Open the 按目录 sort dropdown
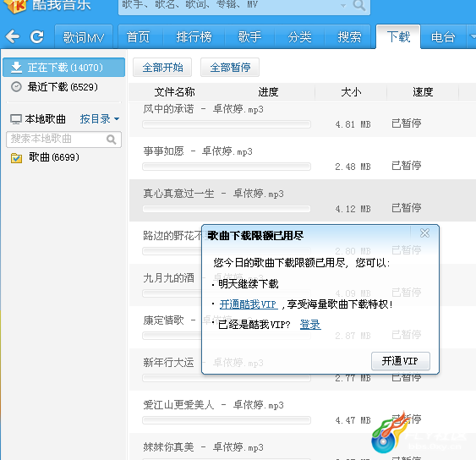Image resolution: width=476 pixels, height=460 pixels. click(100, 119)
